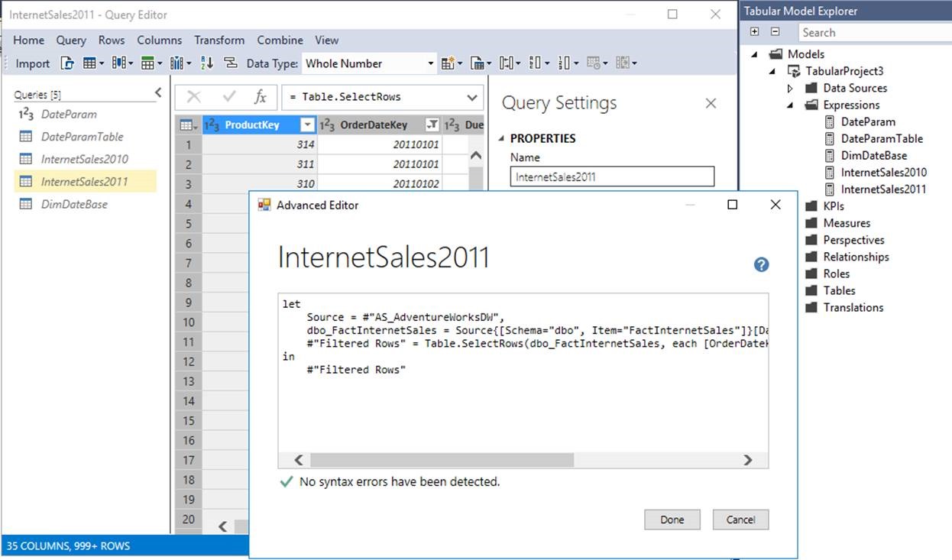Click the sort ascending icon in toolbar
This screenshot has width=952, height=560.
[x=207, y=63]
